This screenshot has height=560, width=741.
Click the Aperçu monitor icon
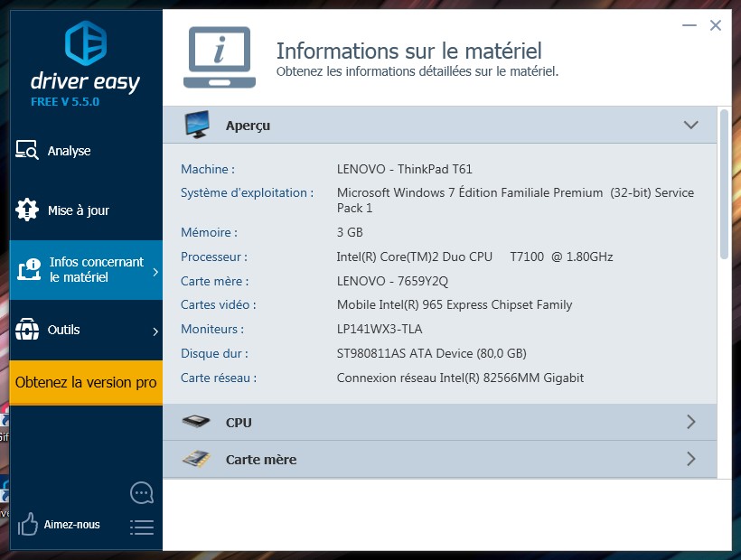coord(198,125)
